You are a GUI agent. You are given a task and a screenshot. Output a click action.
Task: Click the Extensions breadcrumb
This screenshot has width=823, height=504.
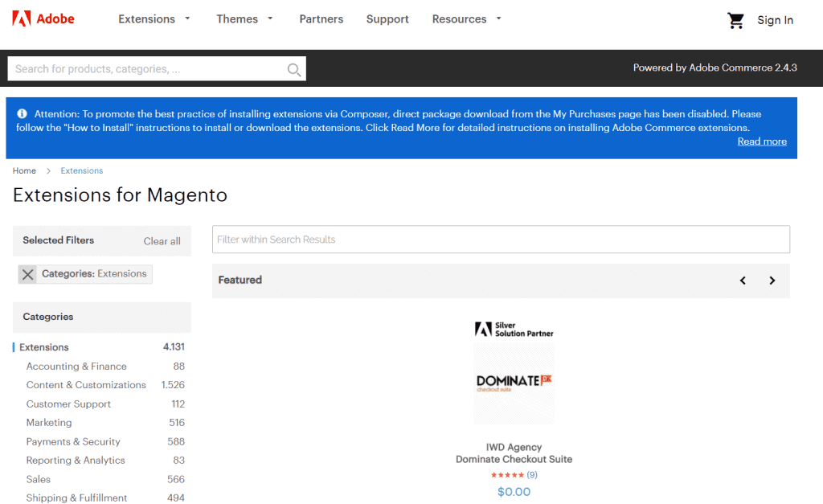click(x=82, y=170)
